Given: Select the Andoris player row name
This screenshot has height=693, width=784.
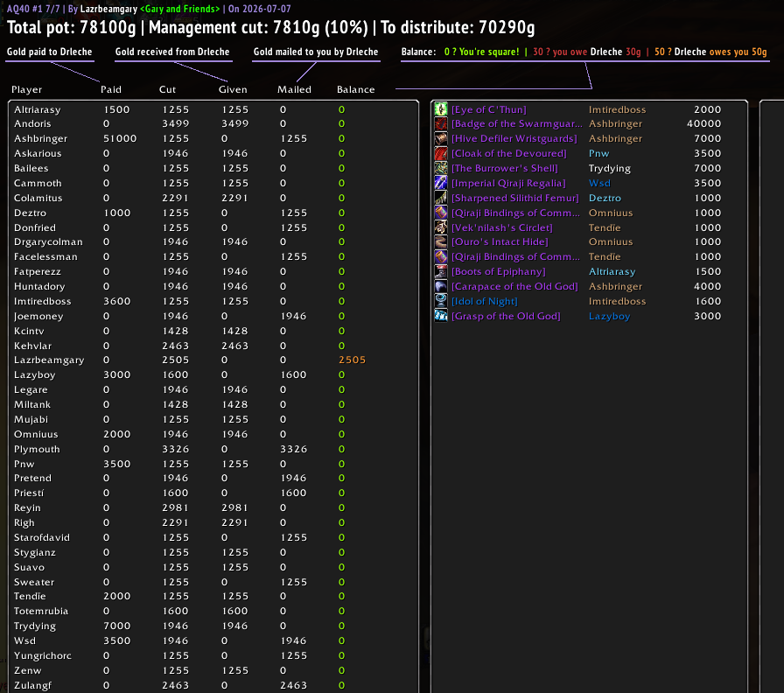Looking at the screenshot, I should [x=32, y=123].
